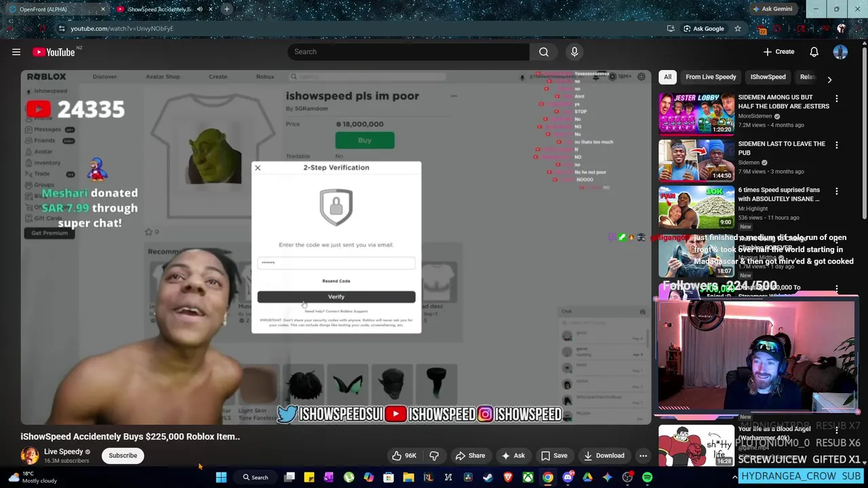868x488 pixels.
Task: Open Sidemen Last To Leave Pub thumbnail
Action: pyautogui.click(x=696, y=160)
